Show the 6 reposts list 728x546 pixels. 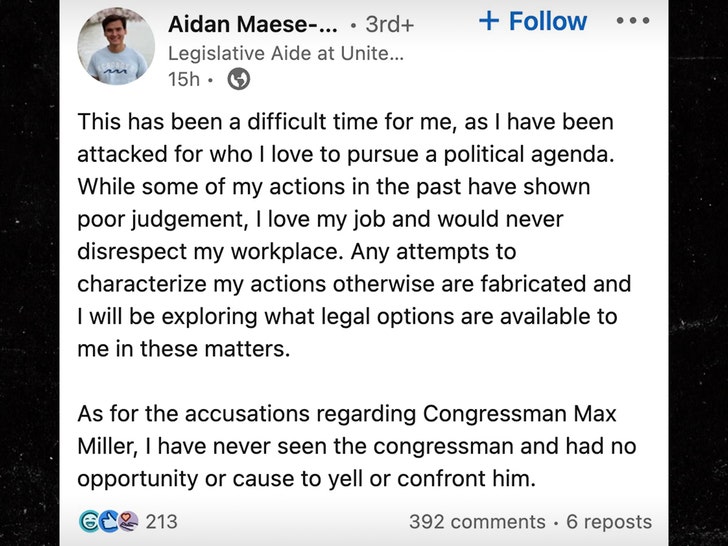pos(608,522)
